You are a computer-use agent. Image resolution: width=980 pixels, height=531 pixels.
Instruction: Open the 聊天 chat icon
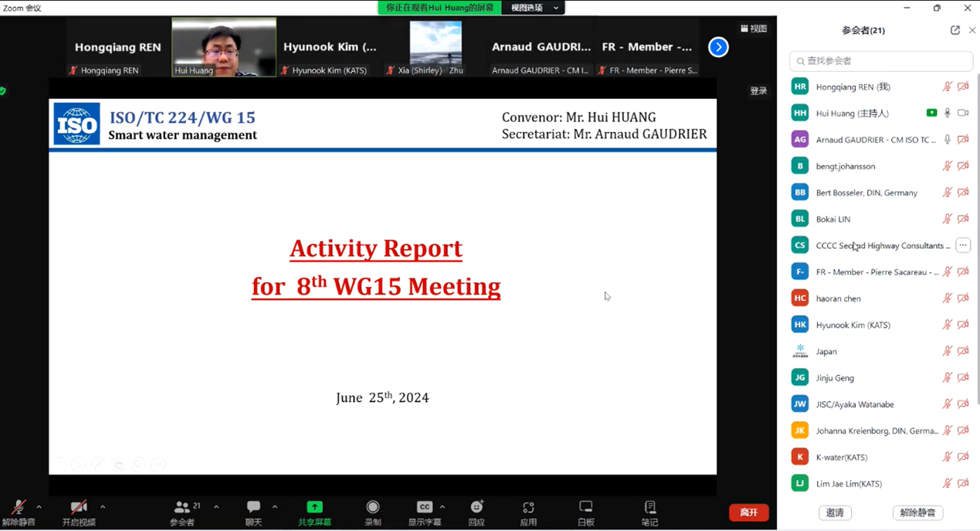(x=253, y=507)
